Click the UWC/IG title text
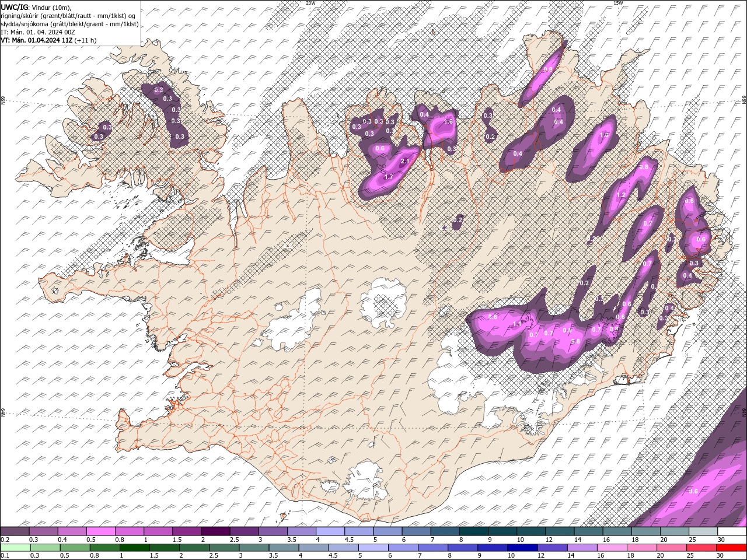This screenshot has width=747, height=560. [x=14, y=6]
